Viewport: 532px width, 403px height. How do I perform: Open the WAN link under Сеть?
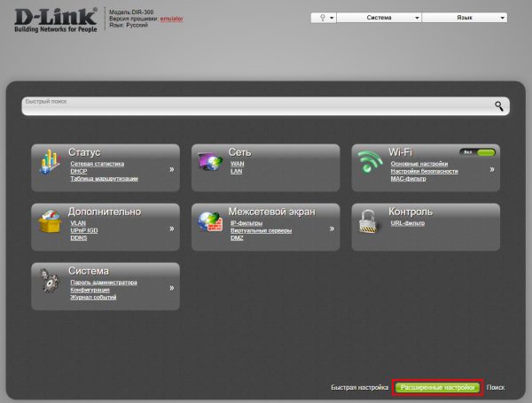click(x=237, y=164)
